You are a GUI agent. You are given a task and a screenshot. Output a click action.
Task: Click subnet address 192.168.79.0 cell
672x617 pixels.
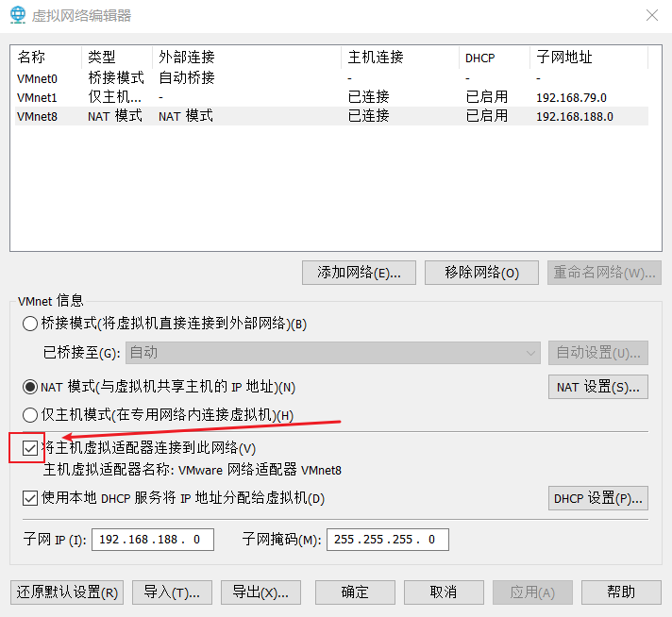tap(571, 98)
